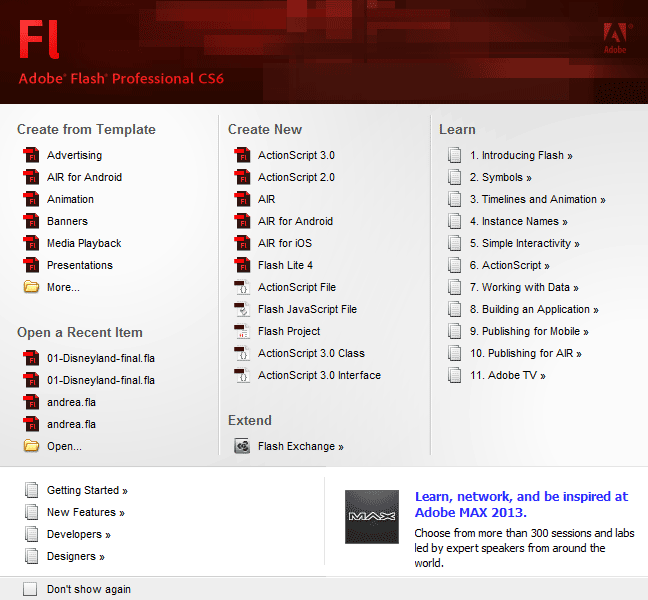
Task: Follow the Designers link
Action: point(76,556)
